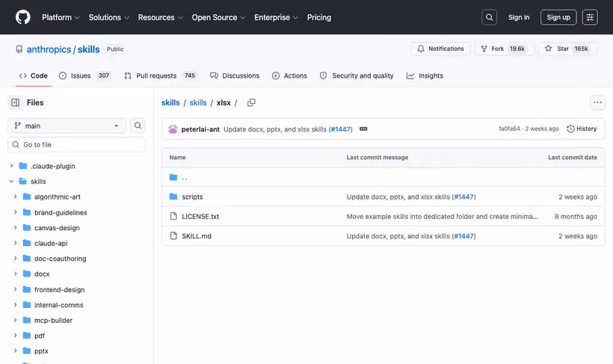Click into the Go to file field

76,145
